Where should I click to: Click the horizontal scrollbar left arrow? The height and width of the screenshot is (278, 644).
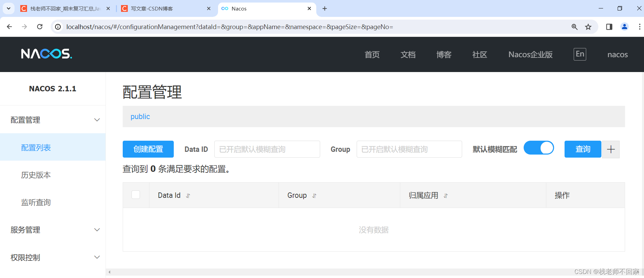pos(110,272)
